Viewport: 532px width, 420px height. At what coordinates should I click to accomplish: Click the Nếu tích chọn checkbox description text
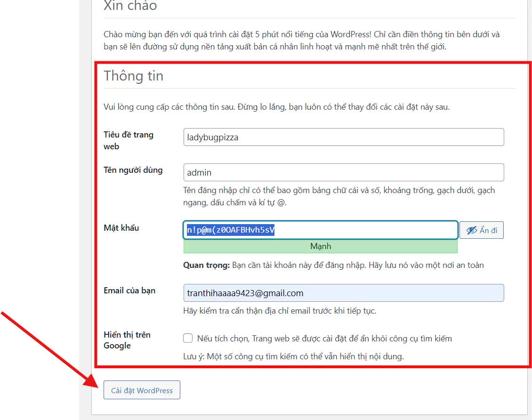[x=324, y=339]
